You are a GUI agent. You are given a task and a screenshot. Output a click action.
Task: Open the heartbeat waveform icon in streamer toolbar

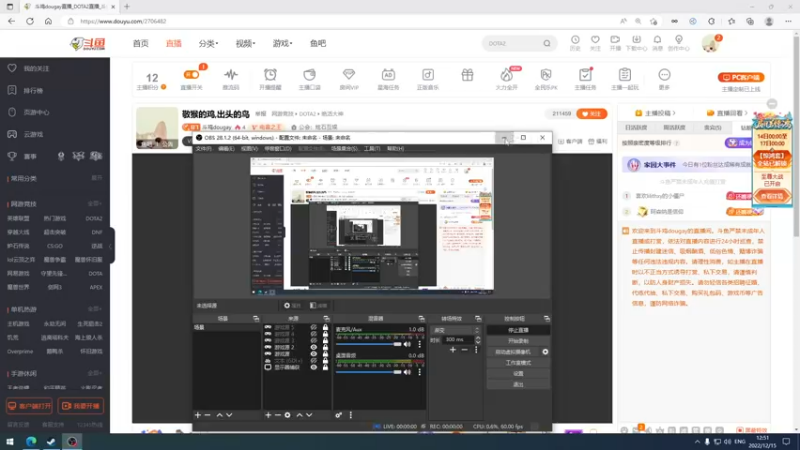(x=231, y=74)
